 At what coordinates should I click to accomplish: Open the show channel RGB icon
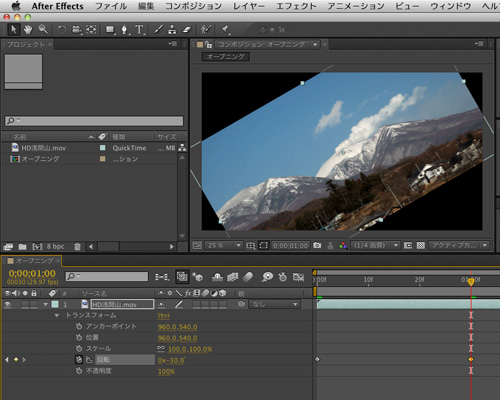[x=343, y=246]
